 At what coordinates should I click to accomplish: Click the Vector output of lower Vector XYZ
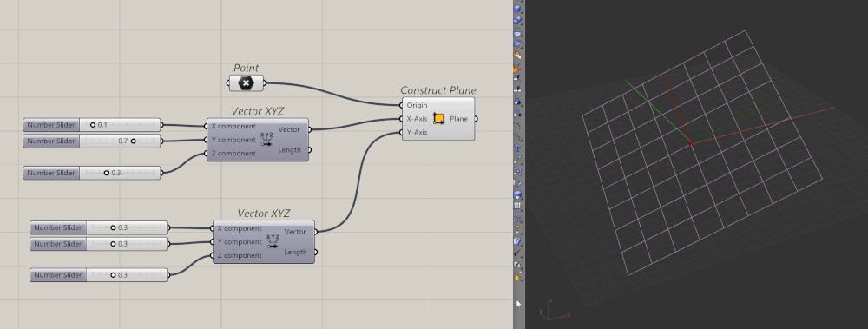pyautogui.click(x=296, y=232)
